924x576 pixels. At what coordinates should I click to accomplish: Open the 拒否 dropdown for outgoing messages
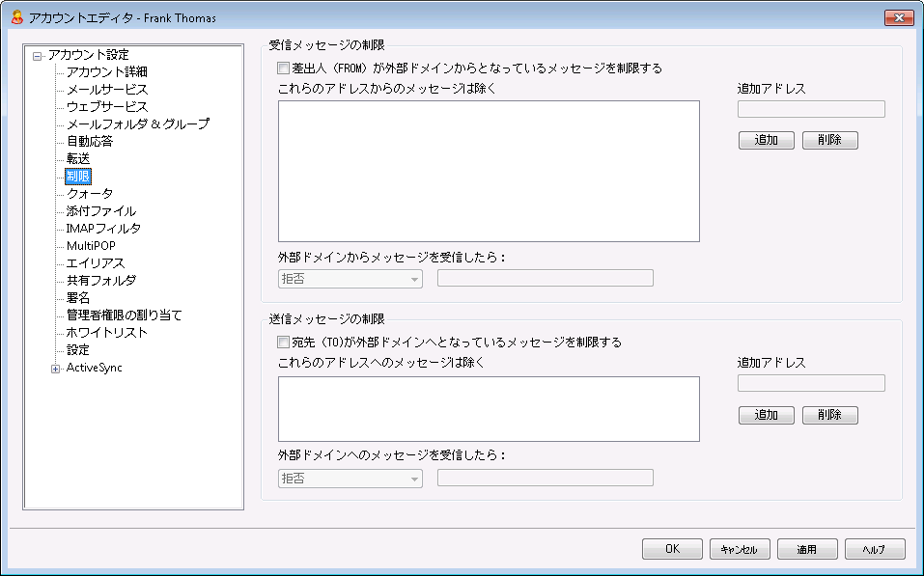(x=350, y=478)
